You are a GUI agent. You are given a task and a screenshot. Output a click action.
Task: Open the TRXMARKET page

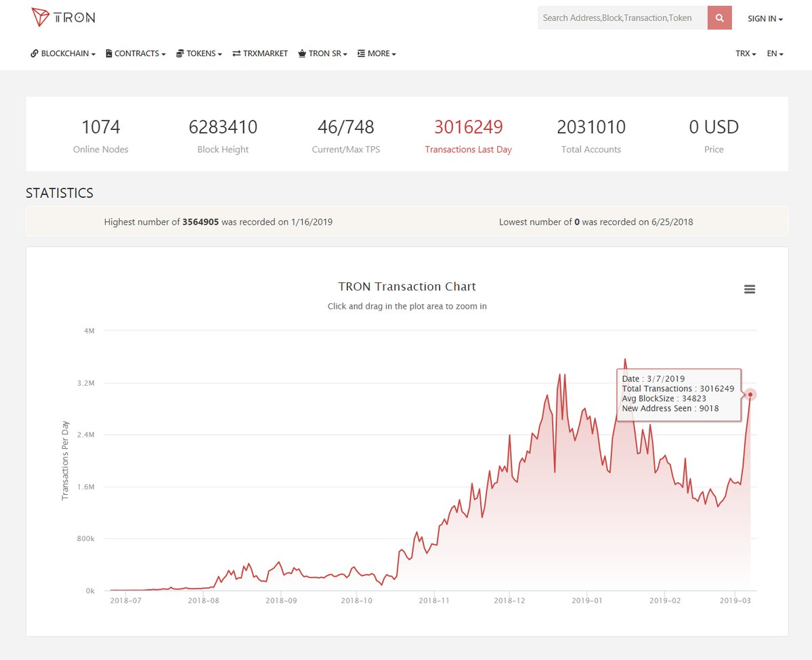260,53
